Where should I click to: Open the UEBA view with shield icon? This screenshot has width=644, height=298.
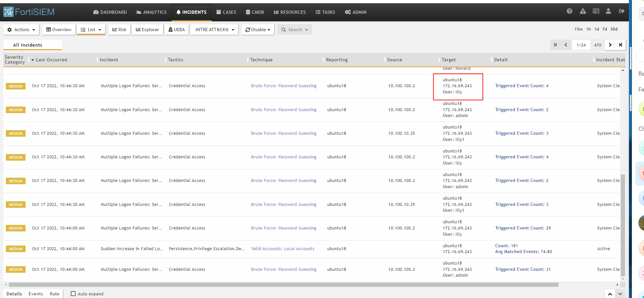coord(177,30)
